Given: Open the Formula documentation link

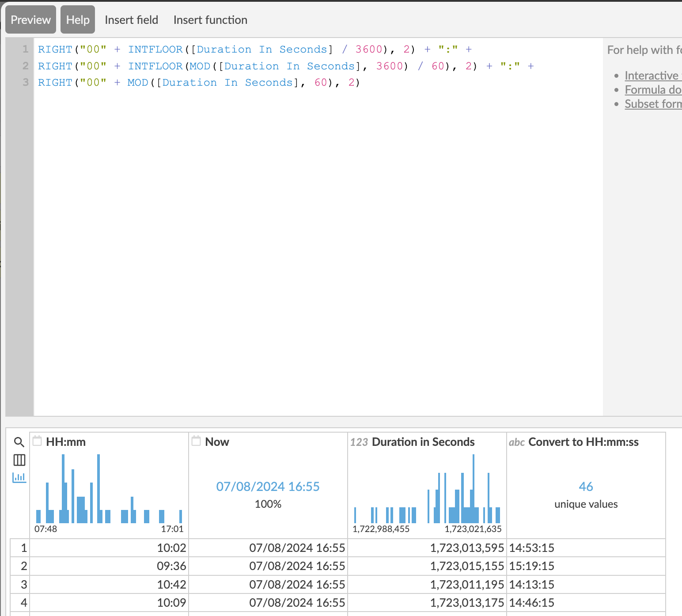Looking at the screenshot, I should click(x=653, y=90).
